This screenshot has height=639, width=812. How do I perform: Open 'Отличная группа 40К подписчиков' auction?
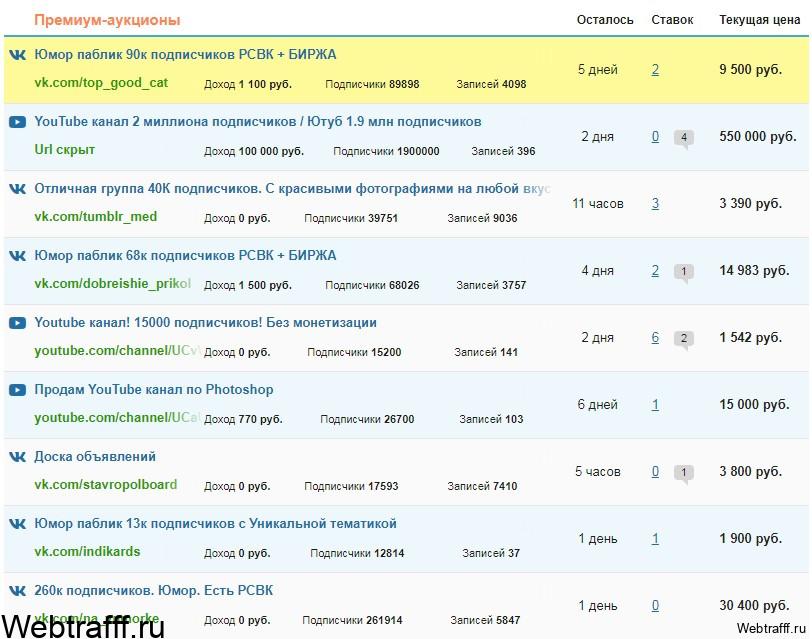(292, 188)
